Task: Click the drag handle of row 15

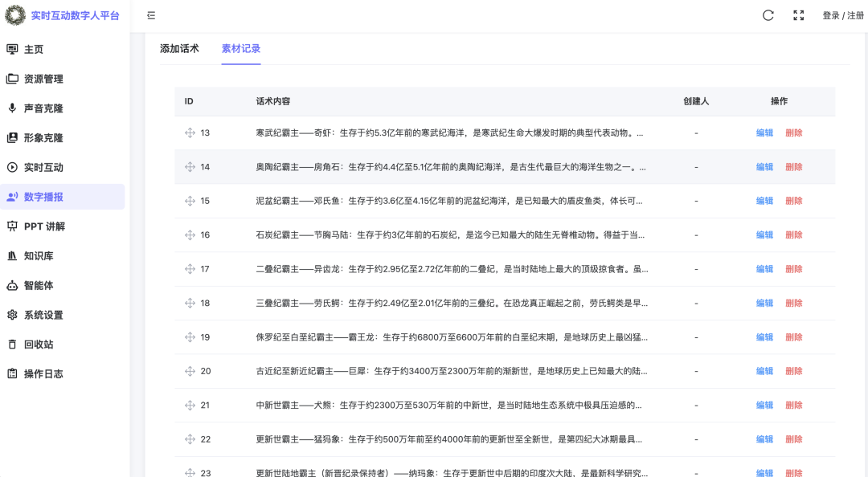Action: (190, 201)
